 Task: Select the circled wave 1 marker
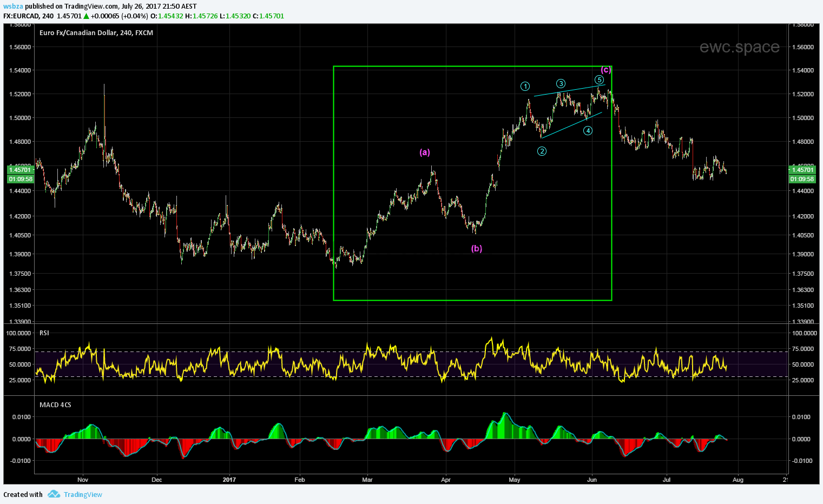(x=525, y=87)
